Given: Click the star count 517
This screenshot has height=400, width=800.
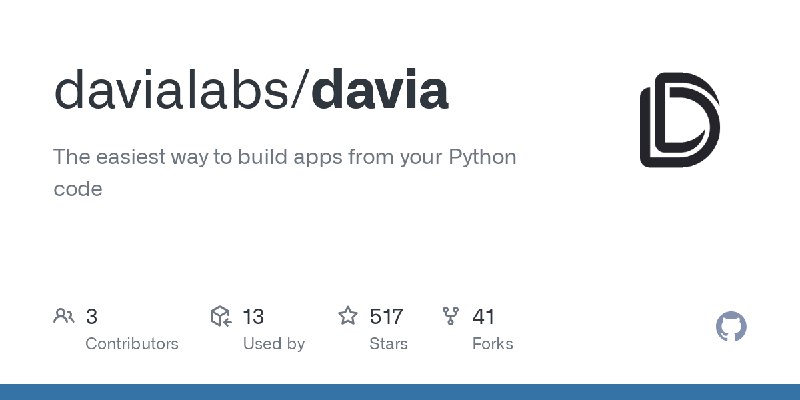Looking at the screenshot, I should pos(386,317).
